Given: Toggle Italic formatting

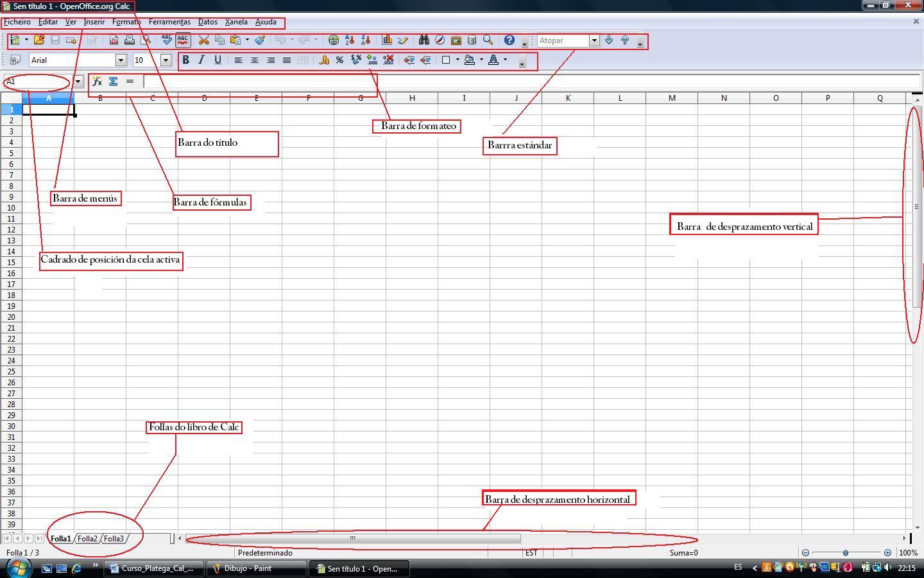Looking at the screenshot, I should 201,60.
